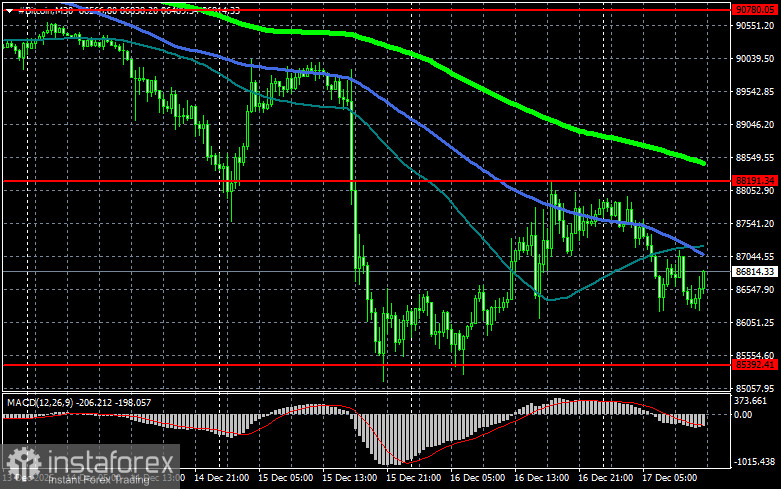Viewport: 781px width, 489px height.
Task: Click the 16 Dec 13:00 time label
Action: pyautogui.click(x=541, y=478)
